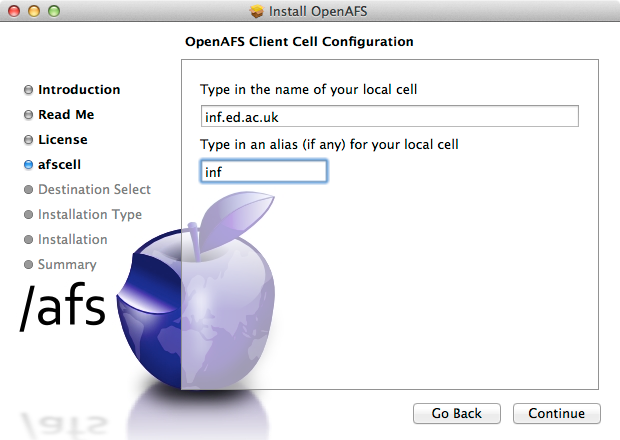Click the Destination Select step bullet
620x440 pixels.
[28, 189]
